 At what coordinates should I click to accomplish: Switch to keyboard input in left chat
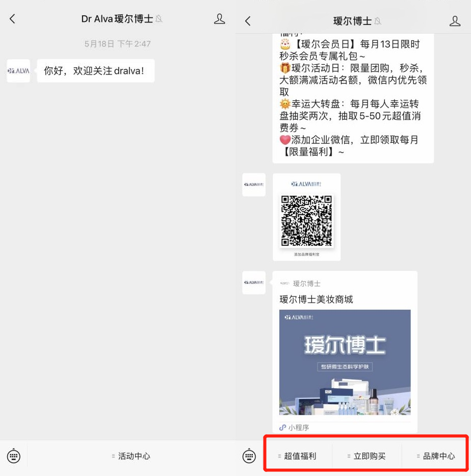point(14,456)
